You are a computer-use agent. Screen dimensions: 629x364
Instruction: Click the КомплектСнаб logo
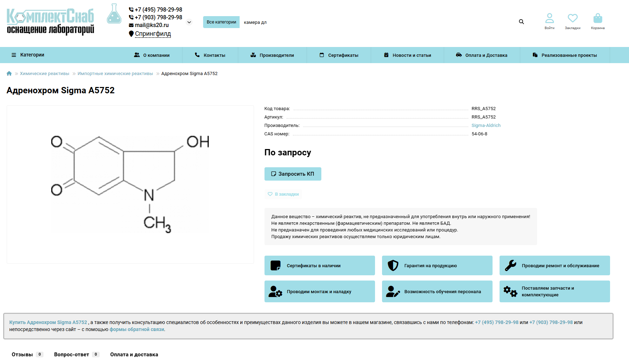(x=51, y=22)
